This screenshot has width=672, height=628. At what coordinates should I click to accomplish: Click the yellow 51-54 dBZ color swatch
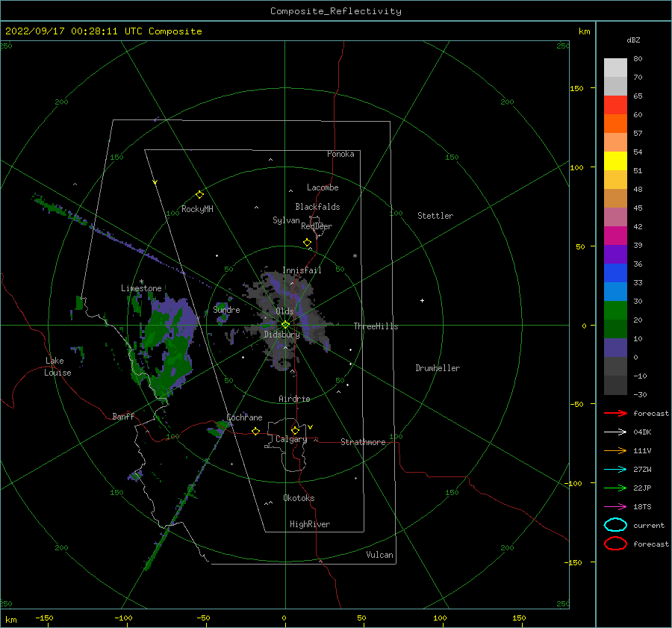(x=615, y=161)
